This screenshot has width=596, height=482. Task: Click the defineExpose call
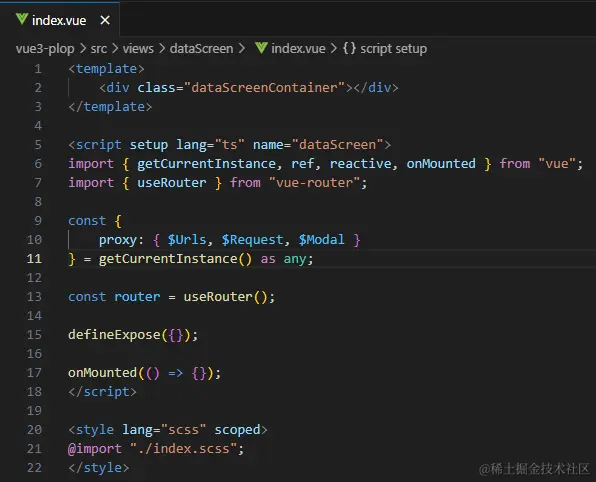click(x=114, y=335)
